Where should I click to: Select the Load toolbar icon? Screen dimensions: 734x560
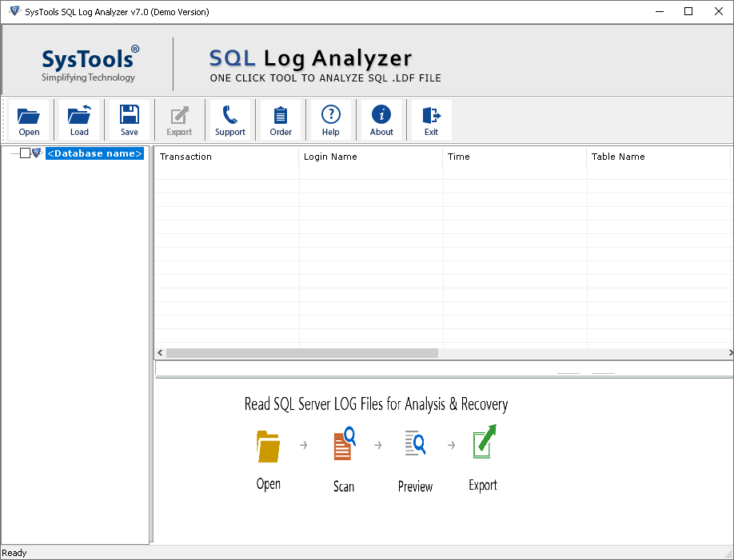click(79, 120)
